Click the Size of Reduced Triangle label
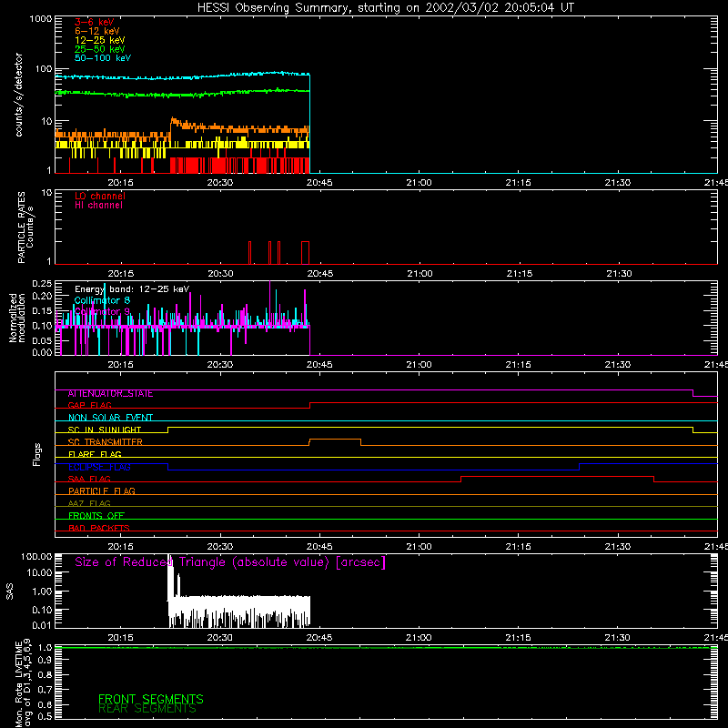The image size is (728, 728). [230, 562]
